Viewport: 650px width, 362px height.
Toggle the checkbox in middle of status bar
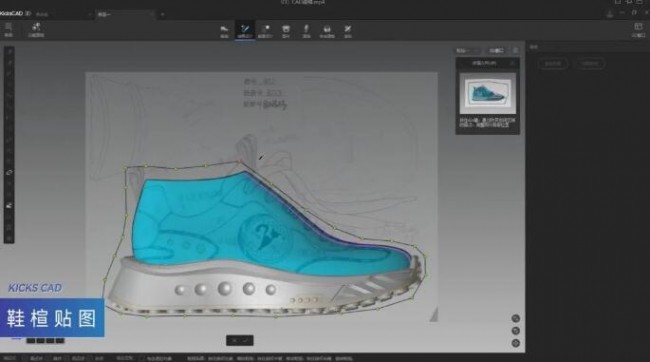click(x=142, y=358)
